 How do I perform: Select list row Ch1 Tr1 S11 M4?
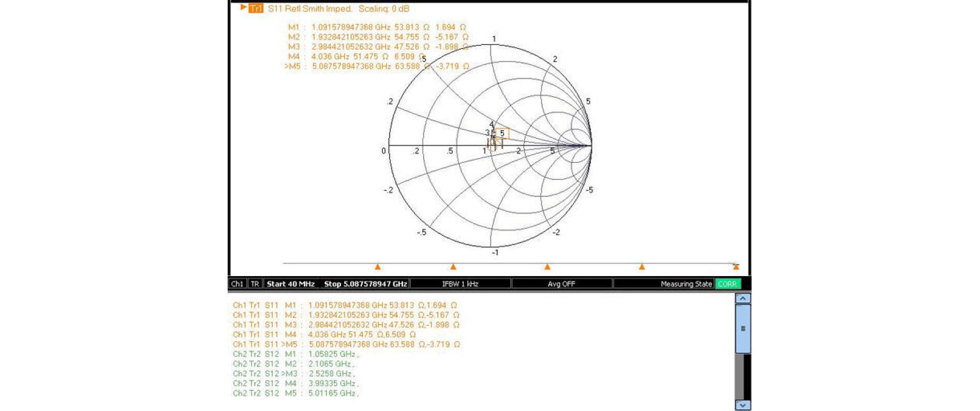(324, 335)
